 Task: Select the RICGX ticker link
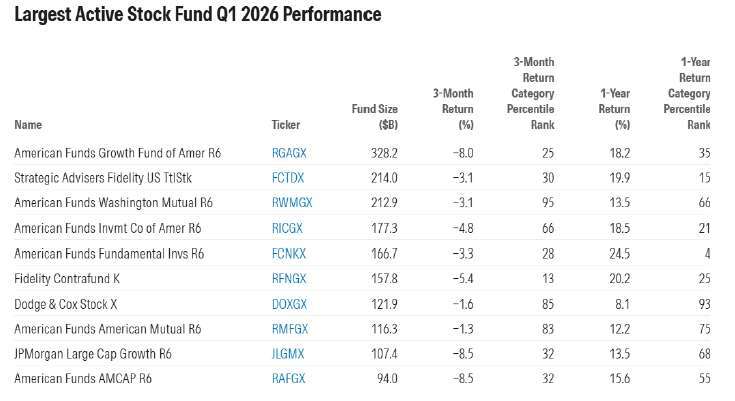tap(286, 227)
